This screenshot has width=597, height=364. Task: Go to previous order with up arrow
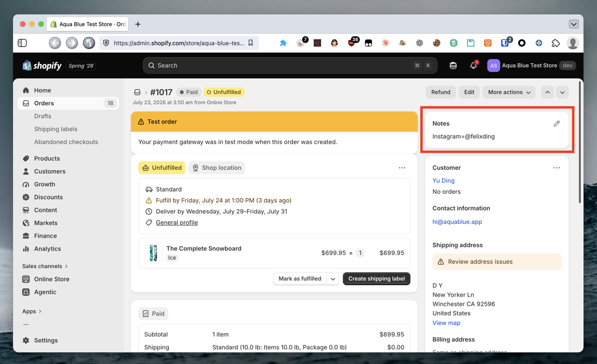click(x=547, y=92)
